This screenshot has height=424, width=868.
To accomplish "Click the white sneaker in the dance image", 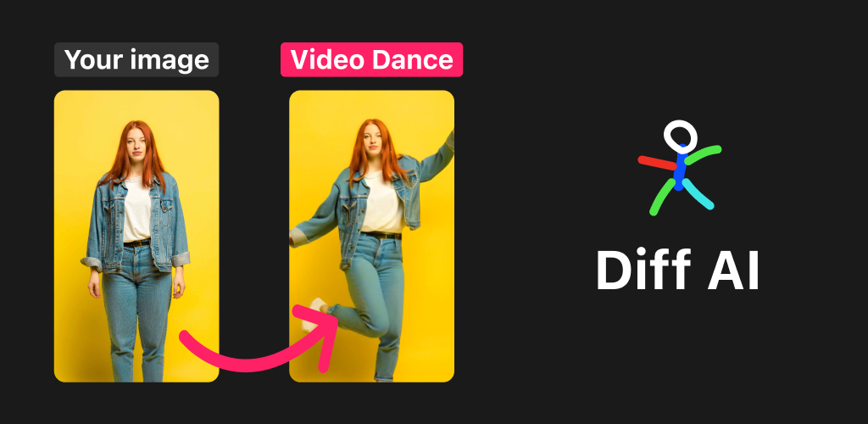I will coord(316,312).
